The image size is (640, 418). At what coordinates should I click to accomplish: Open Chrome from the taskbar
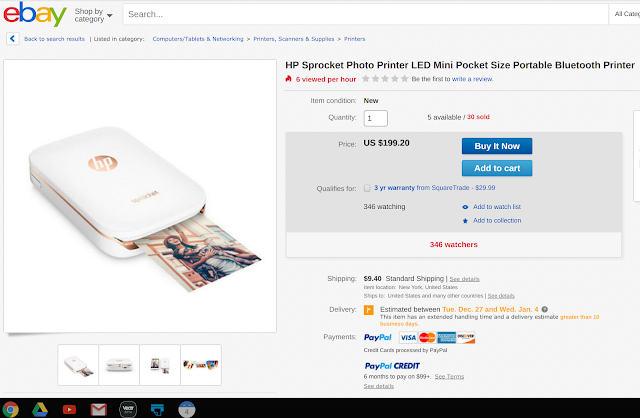pyautogui.click(x=11, y=409)
